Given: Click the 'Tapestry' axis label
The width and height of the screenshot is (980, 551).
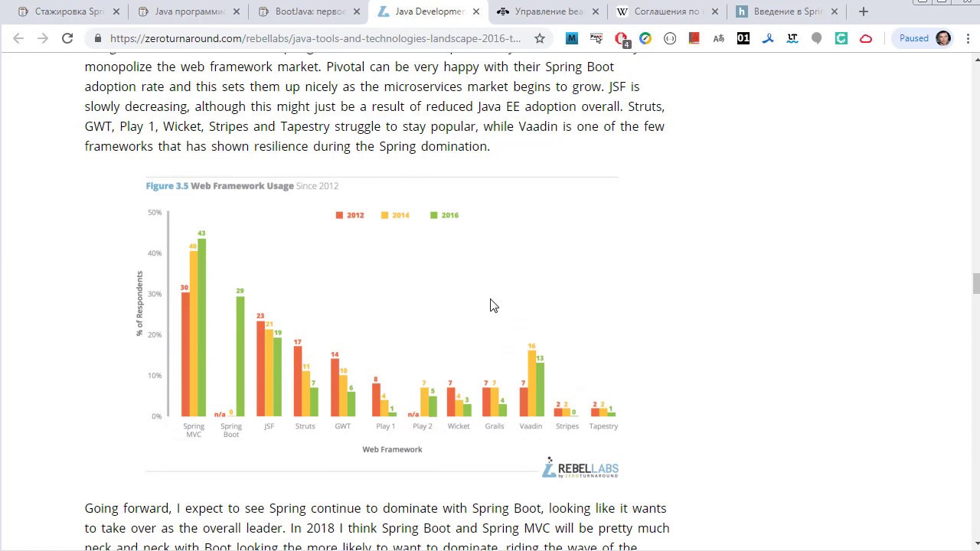Looking at the screenshot, I should pos(603,426).
